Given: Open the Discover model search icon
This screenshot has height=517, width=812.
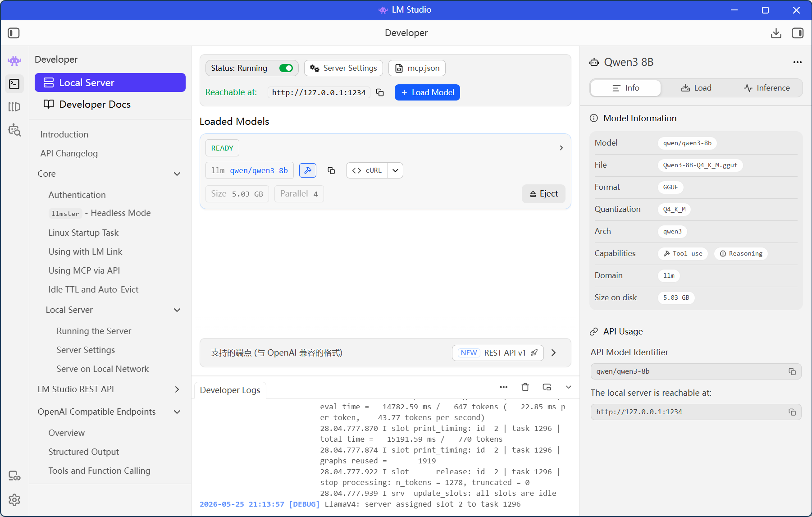Looking at the screenshot, I should click(x=14, y=130).
